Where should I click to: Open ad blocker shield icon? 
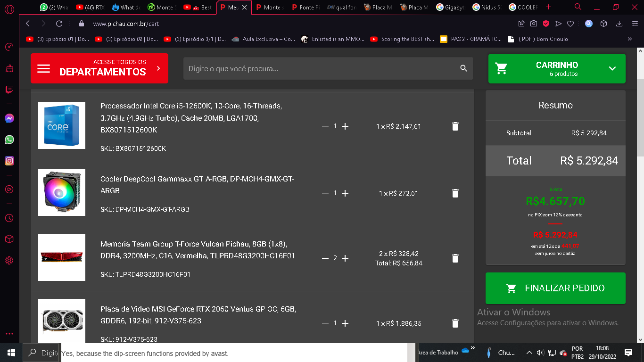click(x=546, y=24)
